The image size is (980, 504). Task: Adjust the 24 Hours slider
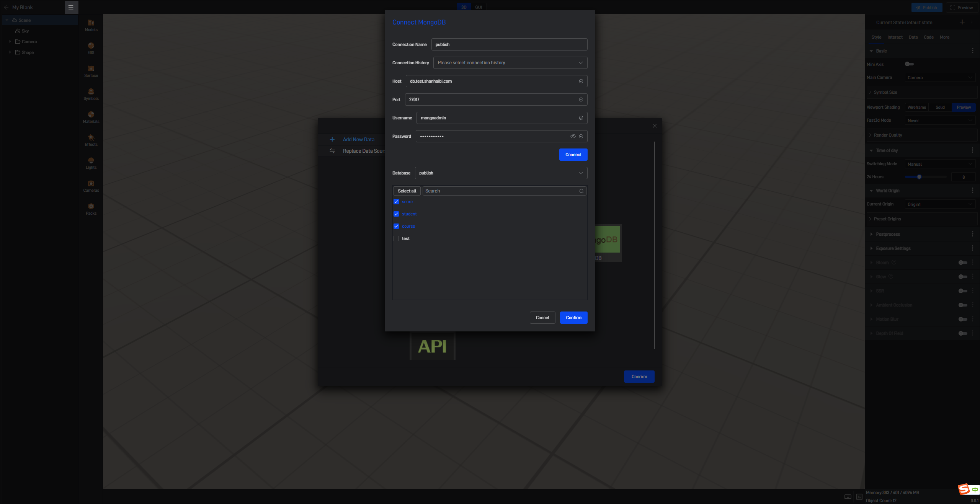(x=925, y=177)
